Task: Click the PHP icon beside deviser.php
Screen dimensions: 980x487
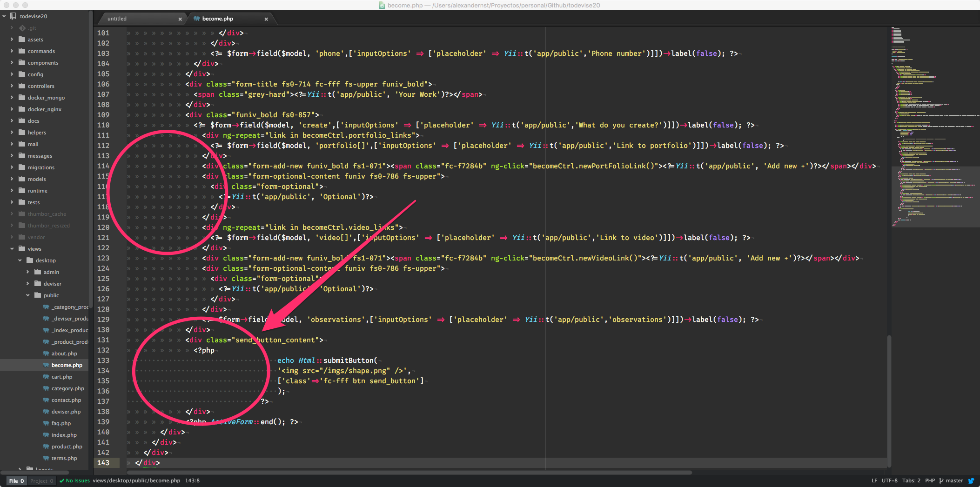Action: pyautogui.click(x=46, y=412)
